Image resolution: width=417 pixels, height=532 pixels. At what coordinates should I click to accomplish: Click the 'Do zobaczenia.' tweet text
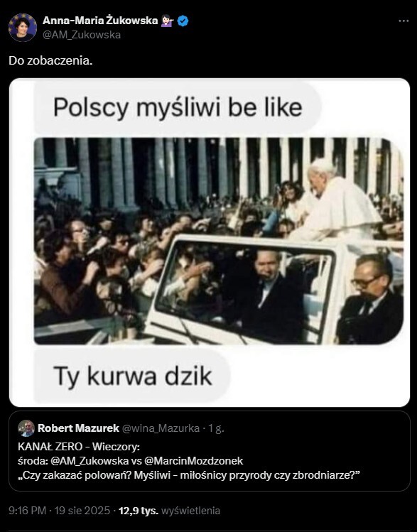(x=50, y=61)
